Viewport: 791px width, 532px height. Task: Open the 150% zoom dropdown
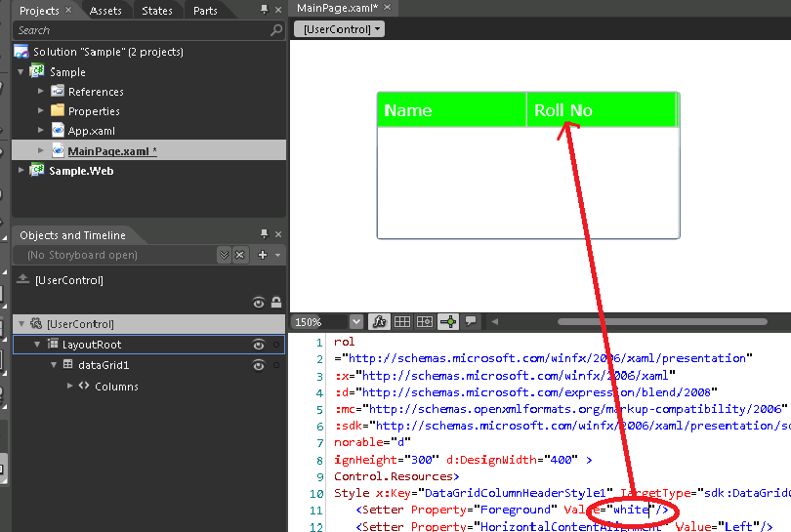pyautogui.click(x=356, y=322)
